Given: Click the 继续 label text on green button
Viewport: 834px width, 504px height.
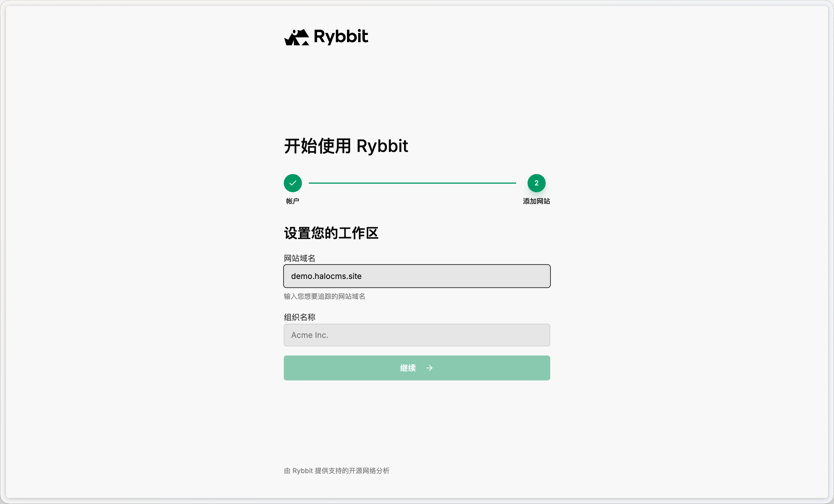Looking at the screenshot, I should [408, 368].
